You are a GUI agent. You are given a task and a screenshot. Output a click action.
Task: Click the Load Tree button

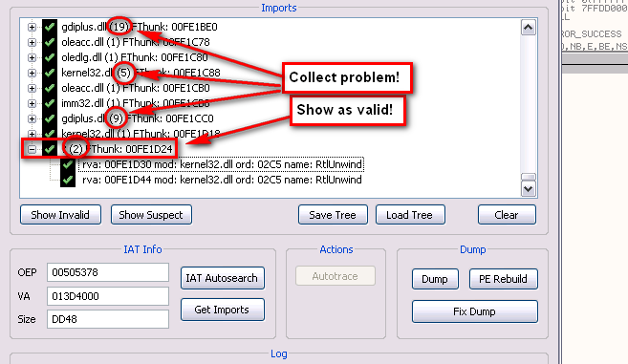(410, 215)
